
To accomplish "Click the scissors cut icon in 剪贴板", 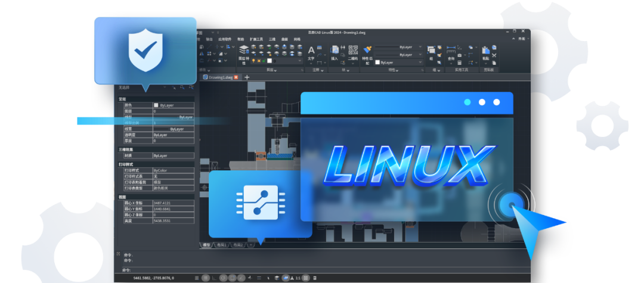I will [494, 55].
